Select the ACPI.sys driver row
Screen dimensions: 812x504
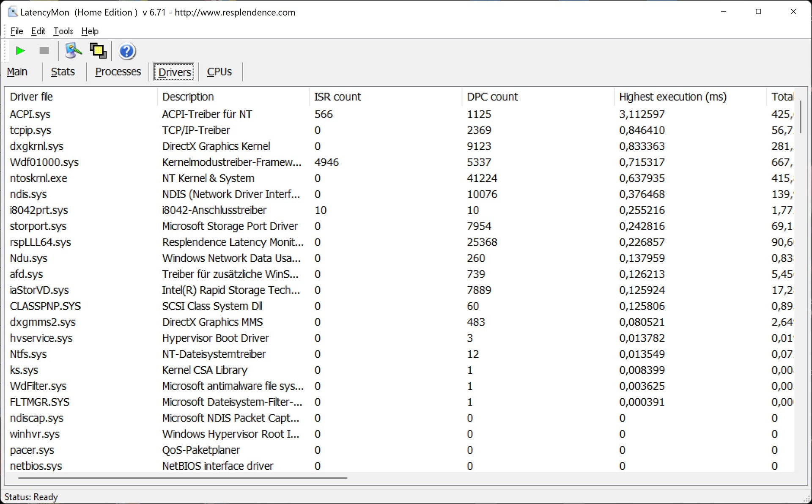click(x=30, y=115)
